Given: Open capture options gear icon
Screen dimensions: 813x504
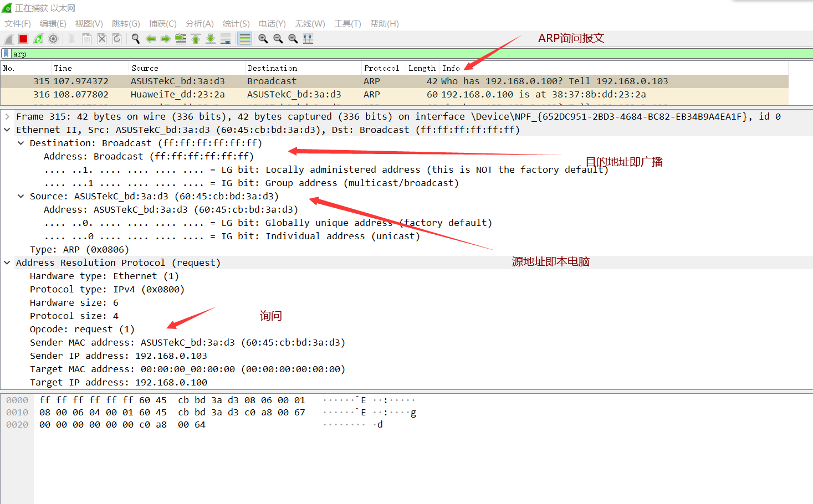Looking at the screenshot, I should (53, 38).
